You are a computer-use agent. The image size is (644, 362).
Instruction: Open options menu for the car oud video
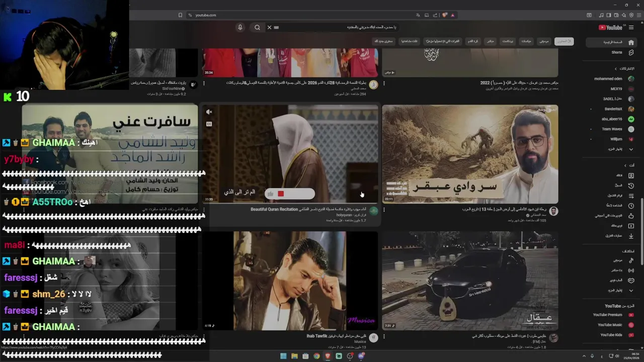pos(384,336)
